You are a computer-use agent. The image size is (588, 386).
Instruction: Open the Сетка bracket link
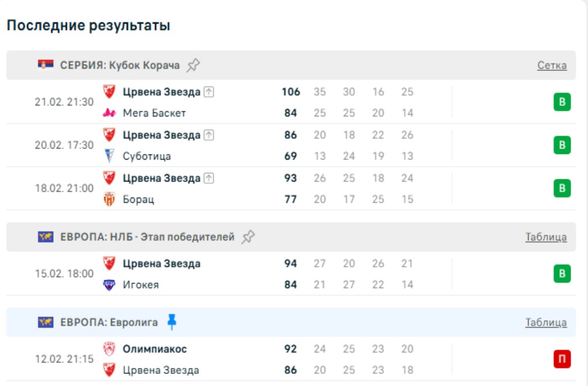pos(552,65)
